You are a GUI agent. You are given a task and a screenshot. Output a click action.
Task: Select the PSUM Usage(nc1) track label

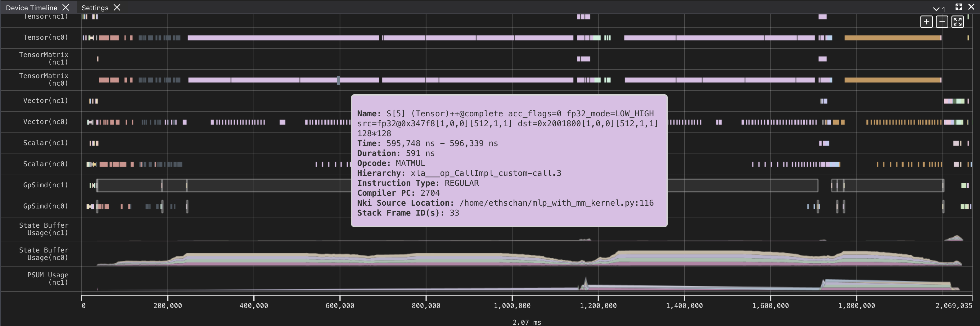47,279
